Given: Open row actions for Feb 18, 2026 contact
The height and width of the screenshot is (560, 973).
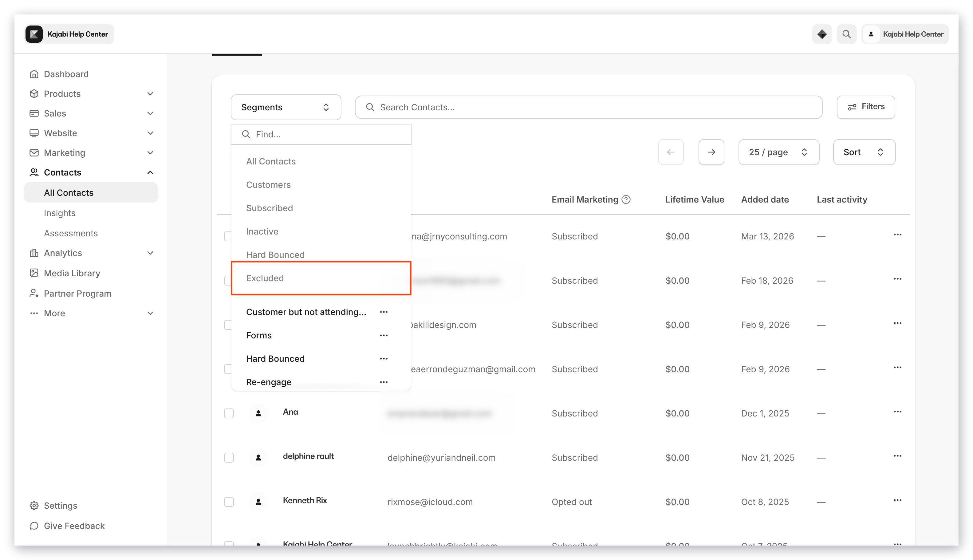Looking at the screenshot, I should pos(897,279).
